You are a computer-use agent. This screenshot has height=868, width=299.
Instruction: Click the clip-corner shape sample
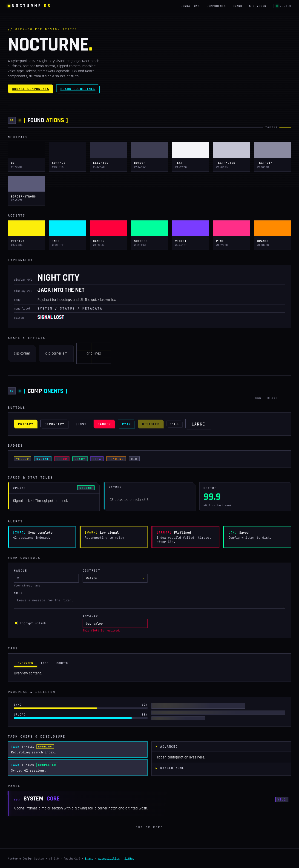(22, 353)
